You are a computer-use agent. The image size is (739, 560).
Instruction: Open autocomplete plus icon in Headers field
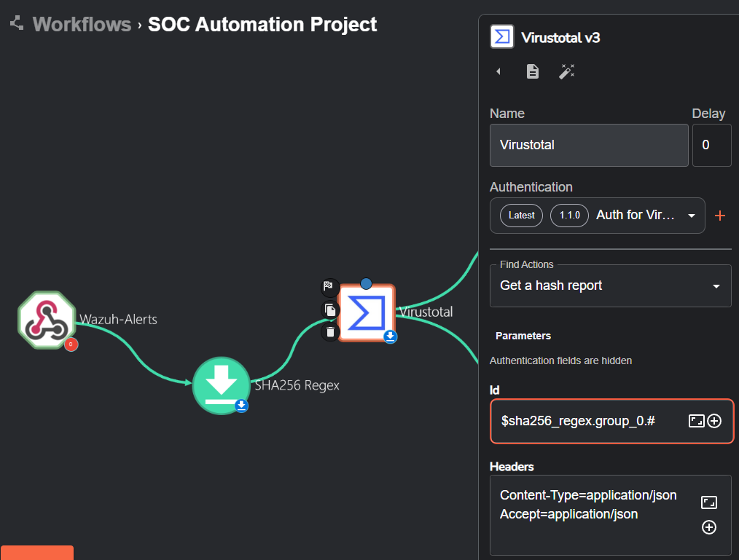point(709,527)
